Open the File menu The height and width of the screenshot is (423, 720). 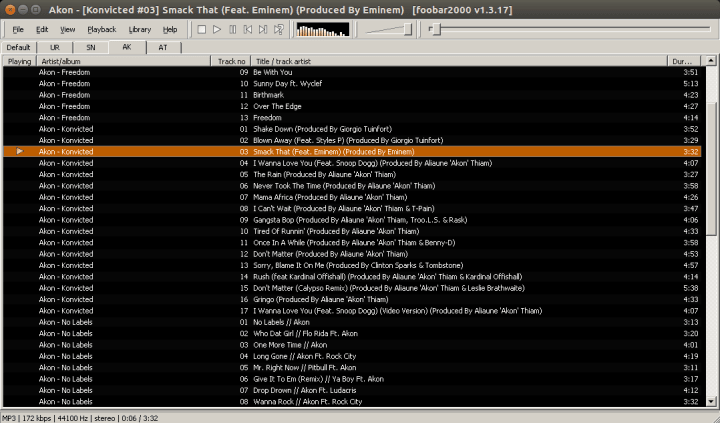coord(18,29)
